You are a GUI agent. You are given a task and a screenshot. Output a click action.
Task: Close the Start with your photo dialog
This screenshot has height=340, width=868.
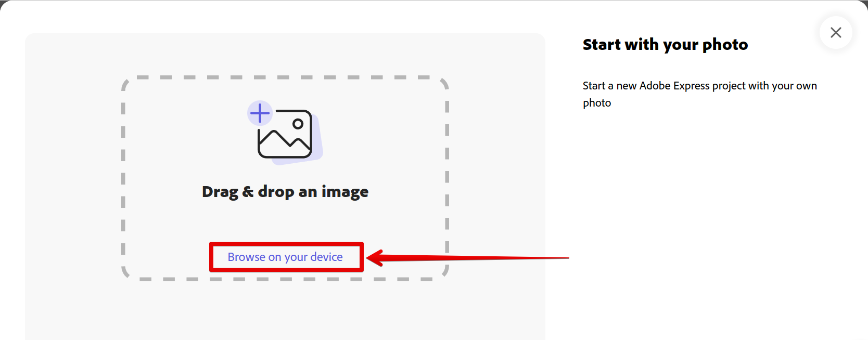(x=835, y=32)
